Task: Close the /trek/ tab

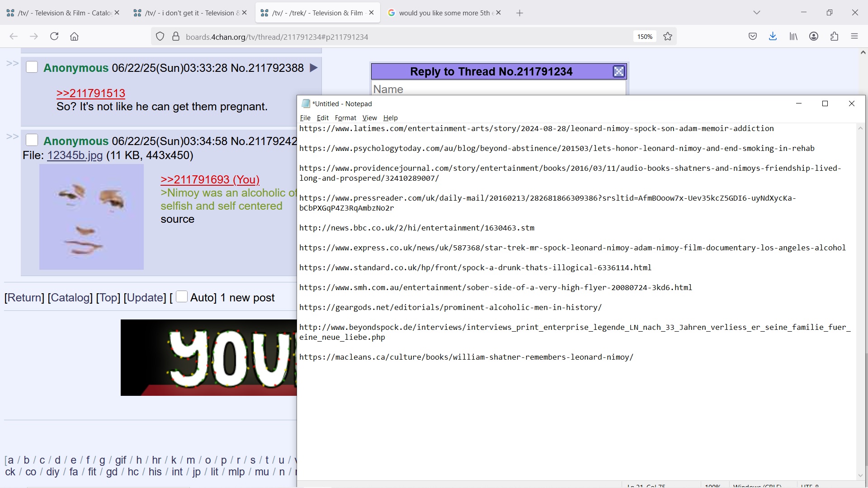Action: click(372, 13)
